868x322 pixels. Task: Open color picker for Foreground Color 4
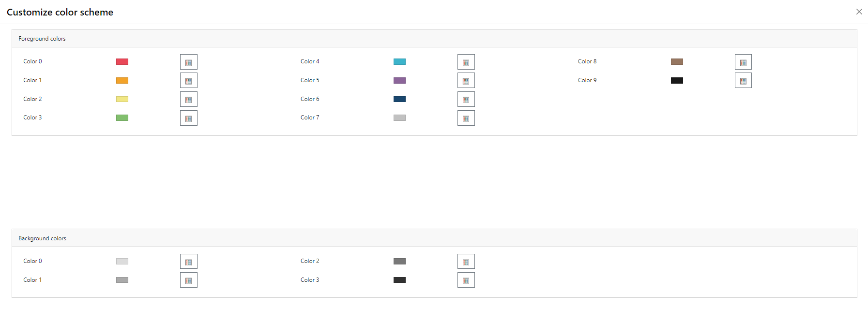coord(466,62)
